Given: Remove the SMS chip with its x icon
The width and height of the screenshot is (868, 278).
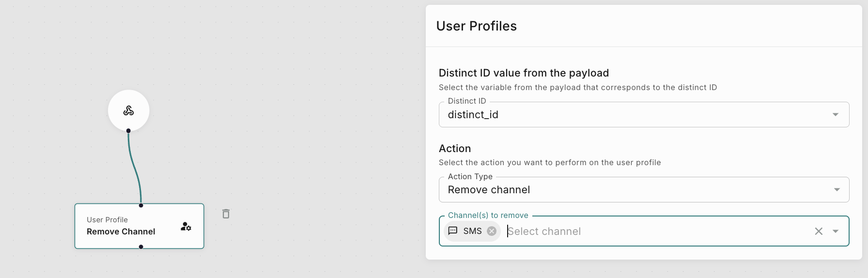Looking at the screenshot, I should 492,231.
